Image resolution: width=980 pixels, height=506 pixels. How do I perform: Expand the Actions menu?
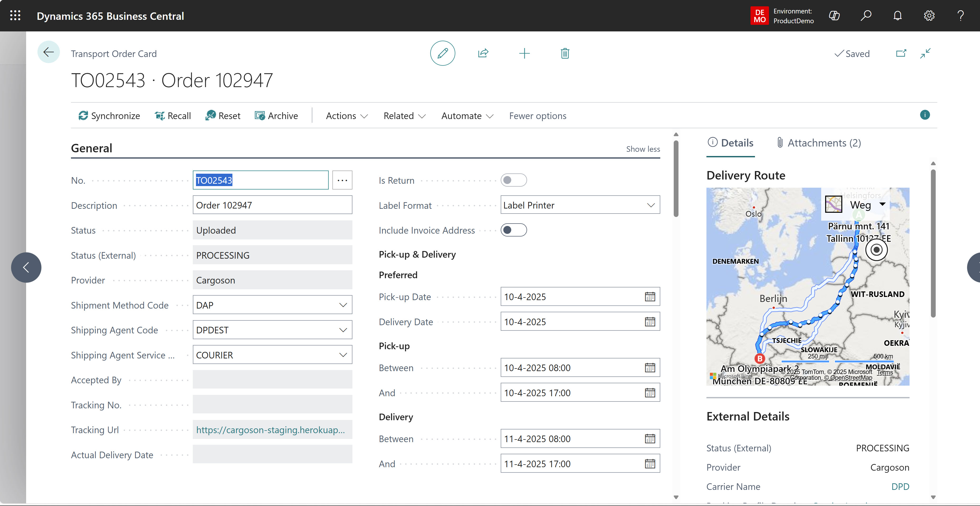click(347, 116)
